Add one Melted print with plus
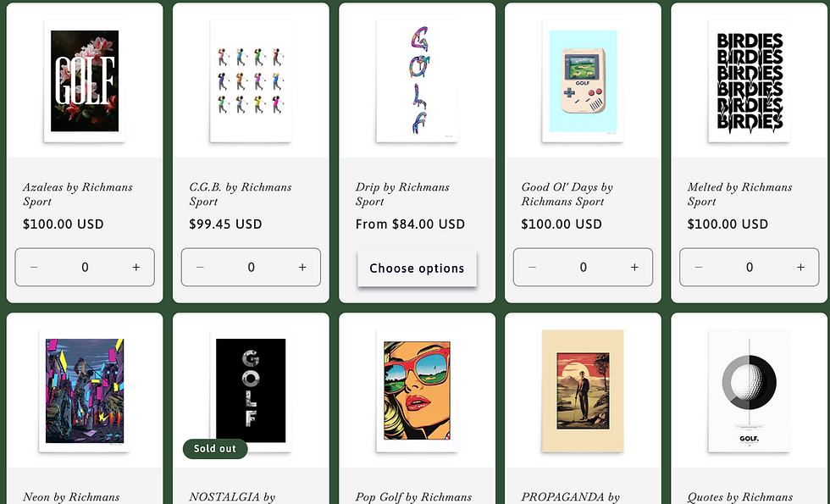This screenshot has height=504, width=830. pyautogui.click(x=800, y=268)
